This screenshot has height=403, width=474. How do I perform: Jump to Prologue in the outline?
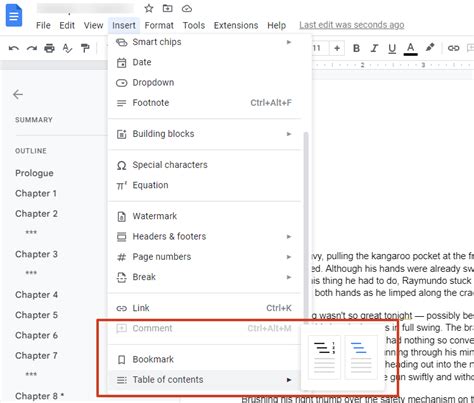coord(34,173)
